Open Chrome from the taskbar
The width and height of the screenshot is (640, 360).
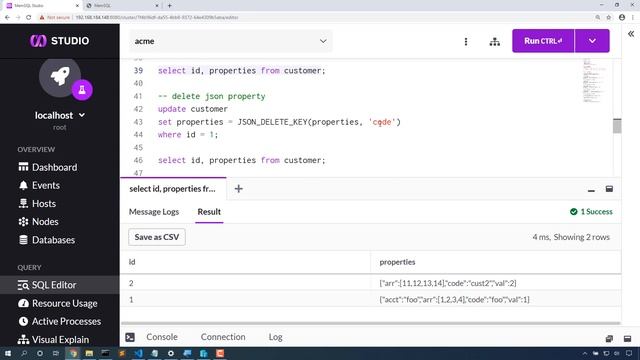[73, 353]
